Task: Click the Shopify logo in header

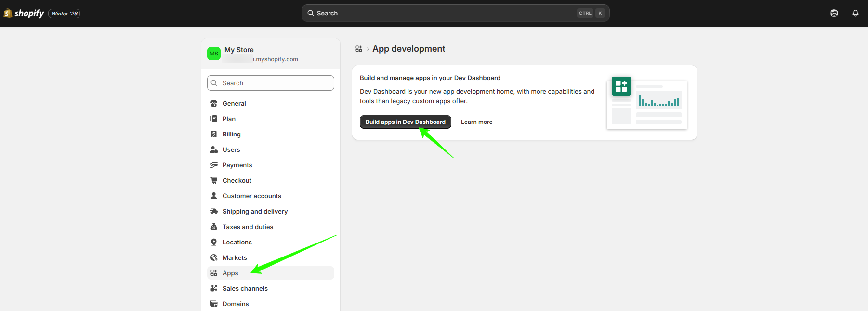Action: pyautogui.click(x=24, y=13)
